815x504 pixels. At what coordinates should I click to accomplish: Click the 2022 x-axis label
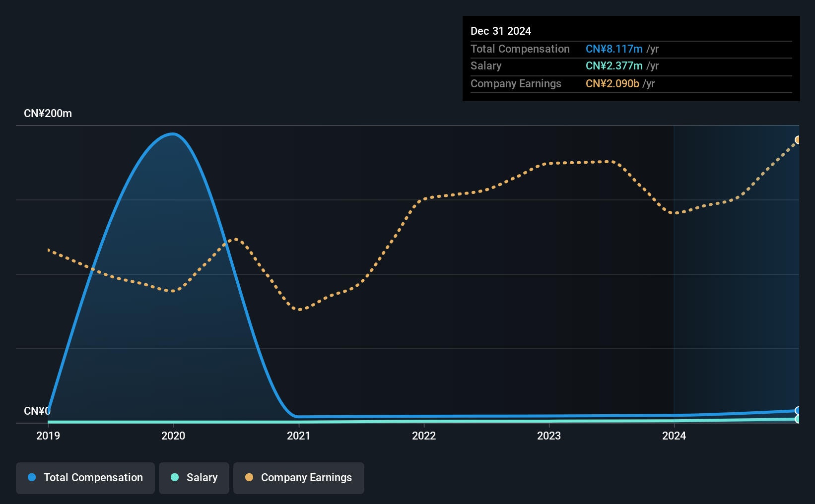point(424,436)
